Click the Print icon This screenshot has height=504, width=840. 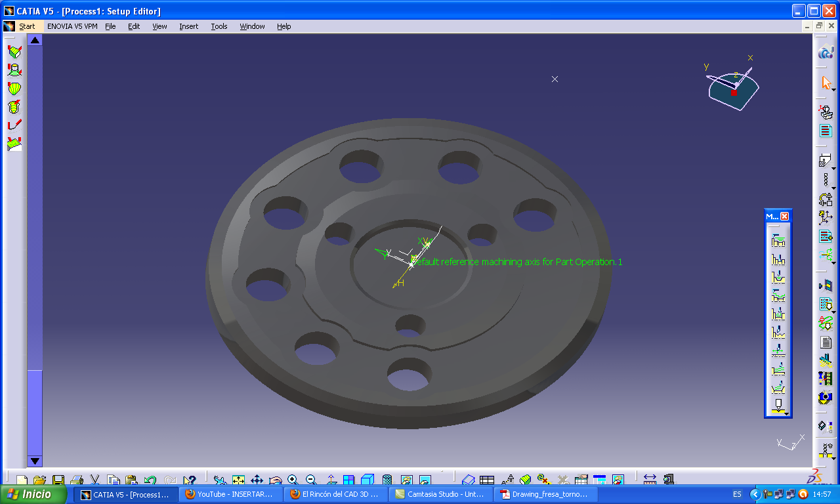click(76, 480)
